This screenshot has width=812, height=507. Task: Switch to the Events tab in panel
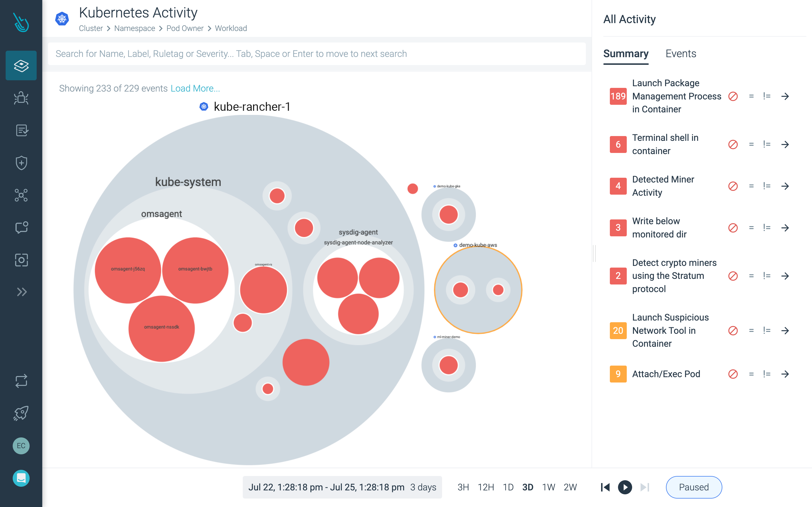pyautogui.click(x=680, y=53)
